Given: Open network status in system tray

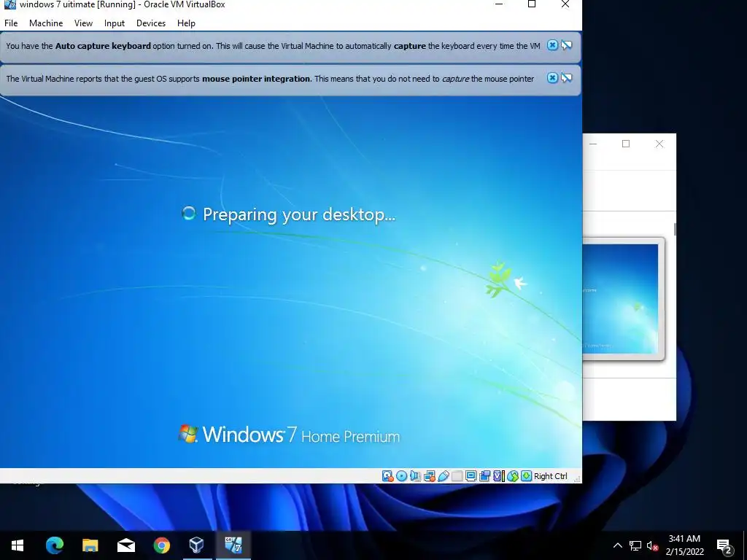Looking at the screenshot, I should click(635, 545).
